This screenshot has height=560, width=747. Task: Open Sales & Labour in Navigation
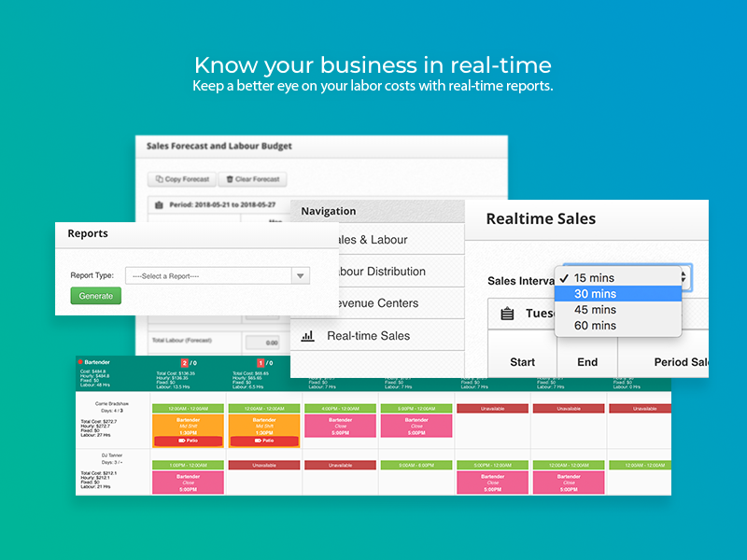pyautogui.click(x=402, y=240)
